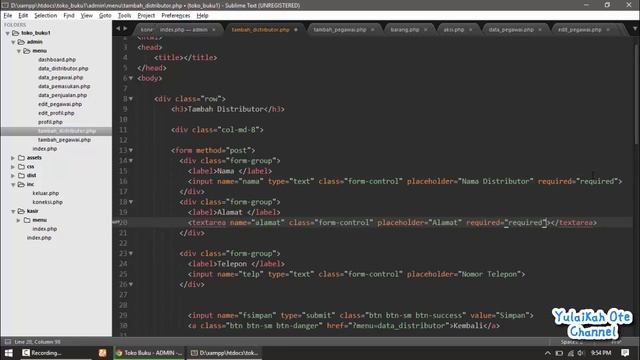The height and width of the screenshot is (360, 640).
Task: Close the barang.php tab
Action: tap(426, 30)
